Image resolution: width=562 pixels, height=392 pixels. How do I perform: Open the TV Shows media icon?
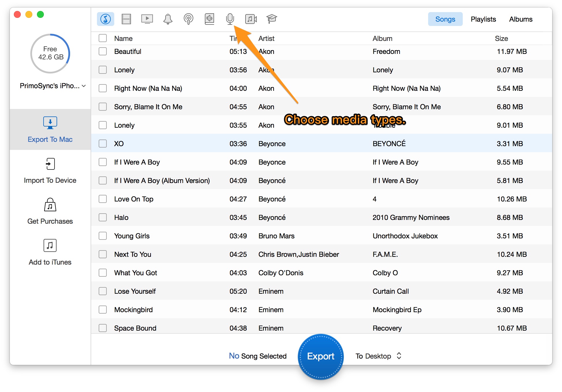147,19
